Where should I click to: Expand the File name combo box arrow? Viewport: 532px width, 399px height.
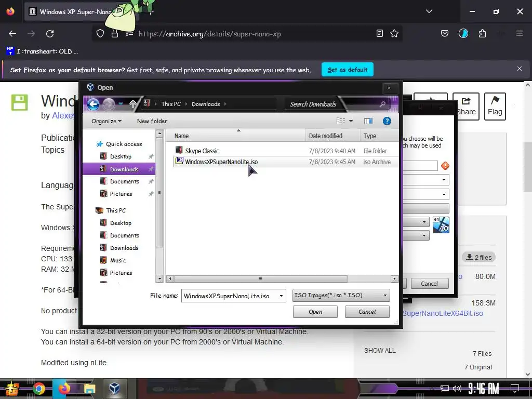pyautogui.click(x=281, y=296)
